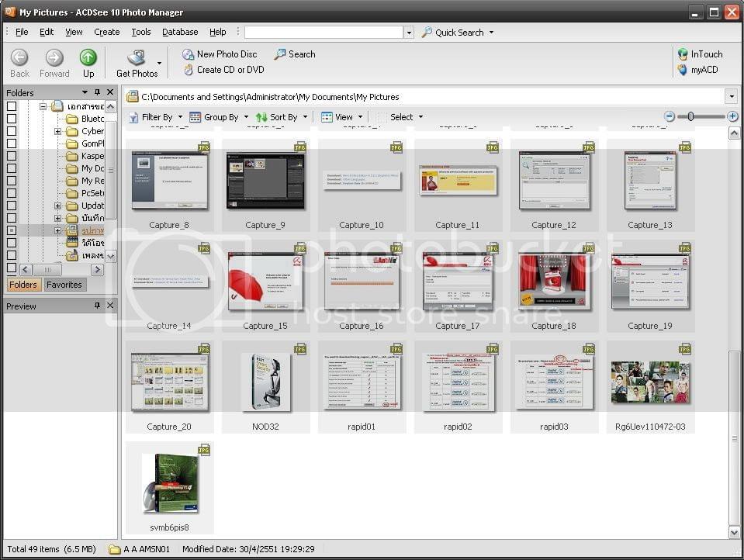The width and height of the screenshot is (744, 560).
Task: Zoom in thumbnails with the plus button
Action: tap(732, 116)
